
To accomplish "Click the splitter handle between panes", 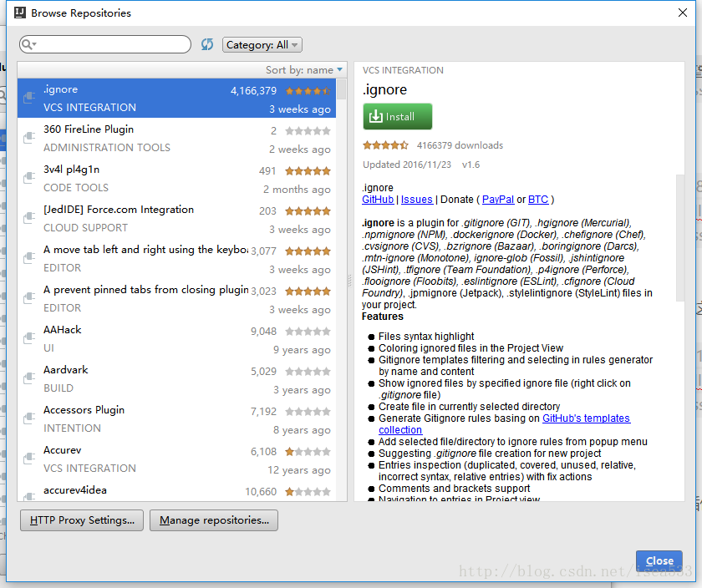I will (x=350, y=281).
